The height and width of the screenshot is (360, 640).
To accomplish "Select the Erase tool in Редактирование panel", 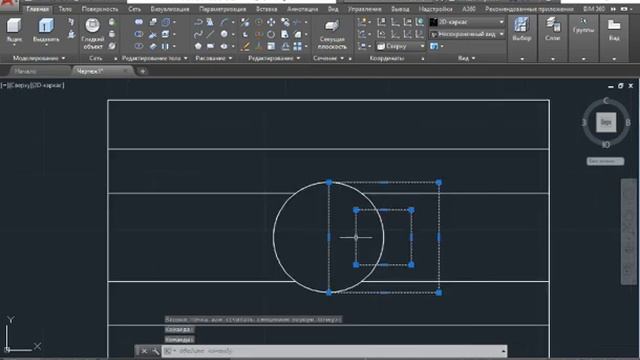I will coord(245,47).
